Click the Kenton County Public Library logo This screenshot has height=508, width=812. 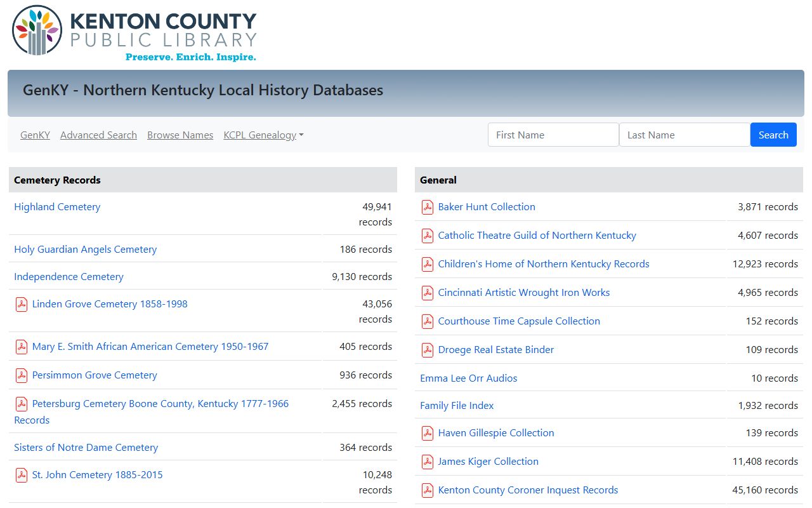click(134, 33)
